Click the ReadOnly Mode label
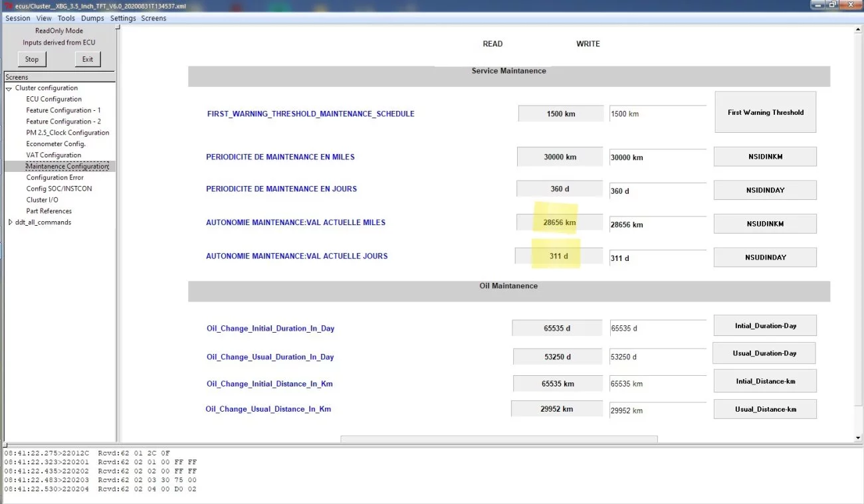The image size is (864, 504). (59, 31)
